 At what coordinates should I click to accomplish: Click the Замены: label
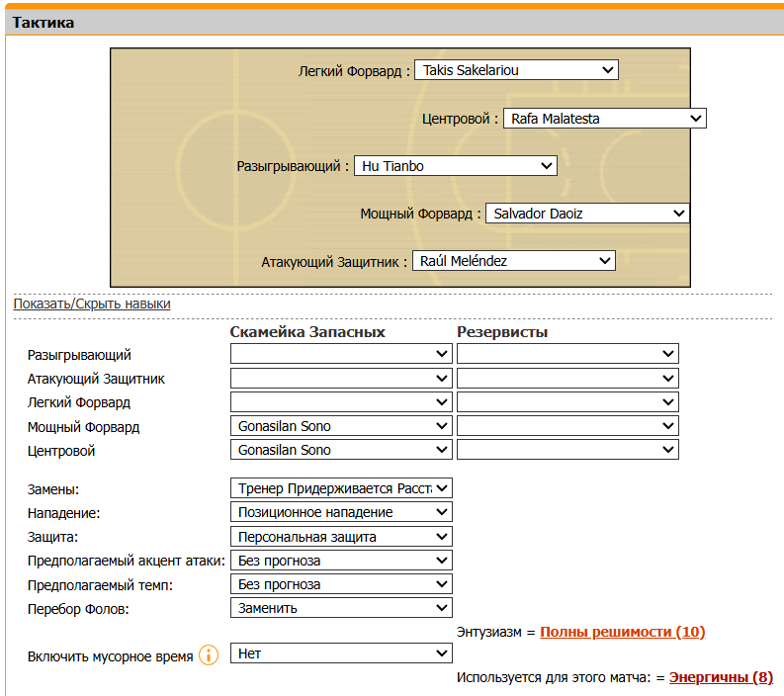coord(53,489)
